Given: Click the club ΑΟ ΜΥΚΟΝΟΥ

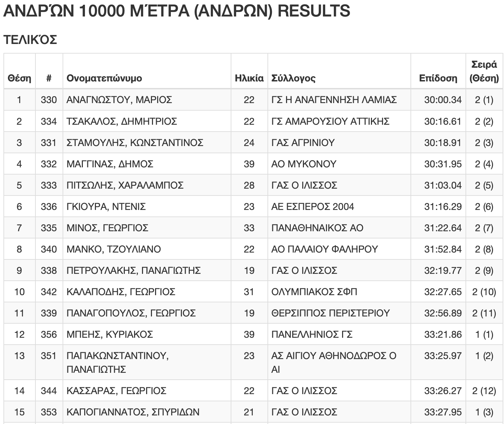Looking at the screenshot, I should coord(304,164).
